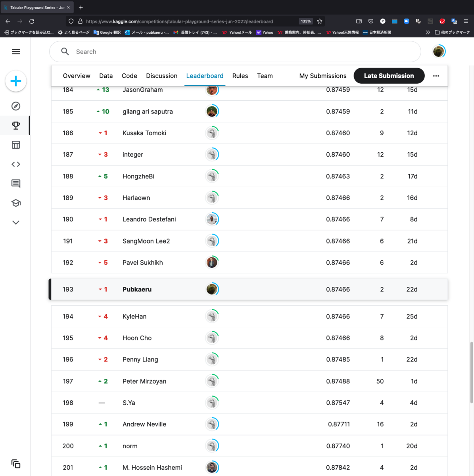
Task: Open the Code section with the </> icon
Action: pyautogui.click(x=15, y=164)
